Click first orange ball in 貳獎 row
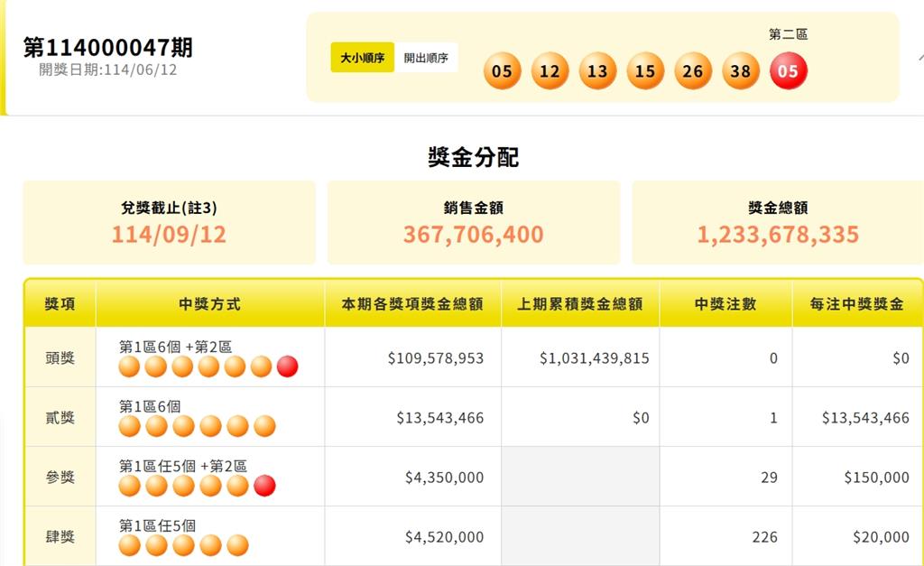The width and height of the screenshot is (924, 566). pyautogui.click(x=130, y=426)
